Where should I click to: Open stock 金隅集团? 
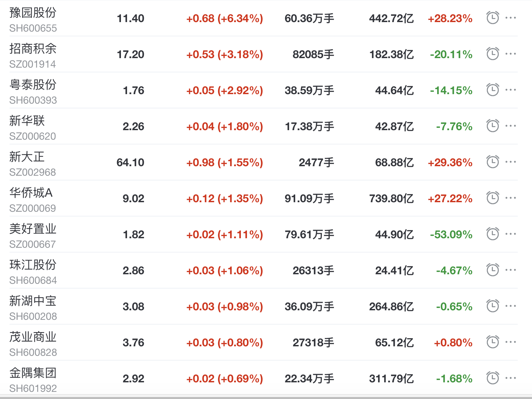33,373
